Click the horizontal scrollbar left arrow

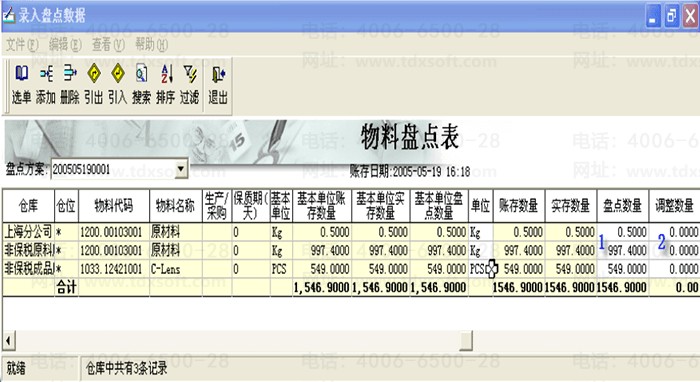pyautogui.click(x=9, y=341)
